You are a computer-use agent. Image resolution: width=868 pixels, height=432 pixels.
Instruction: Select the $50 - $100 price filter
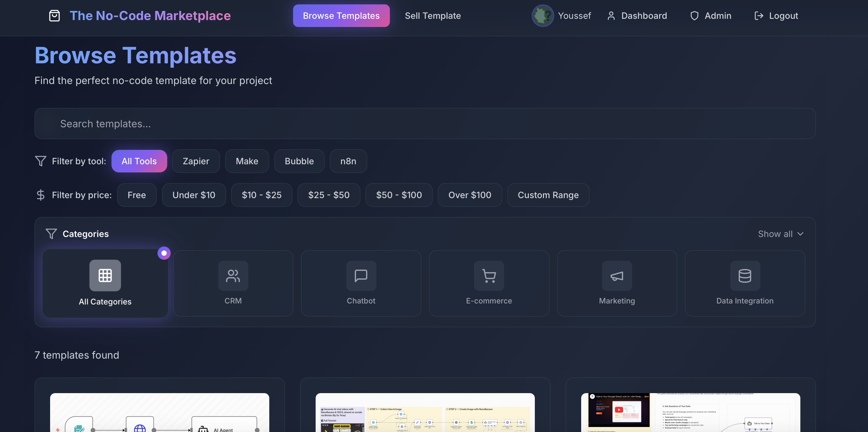[399, 195]
